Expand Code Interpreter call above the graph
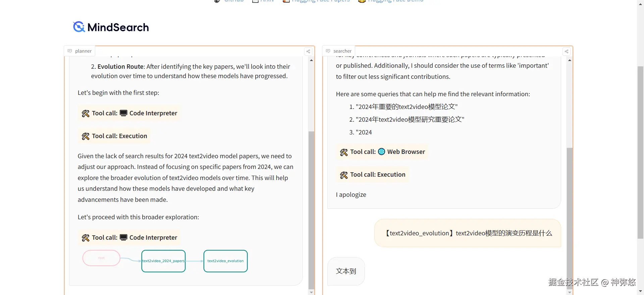 point(129,238)
